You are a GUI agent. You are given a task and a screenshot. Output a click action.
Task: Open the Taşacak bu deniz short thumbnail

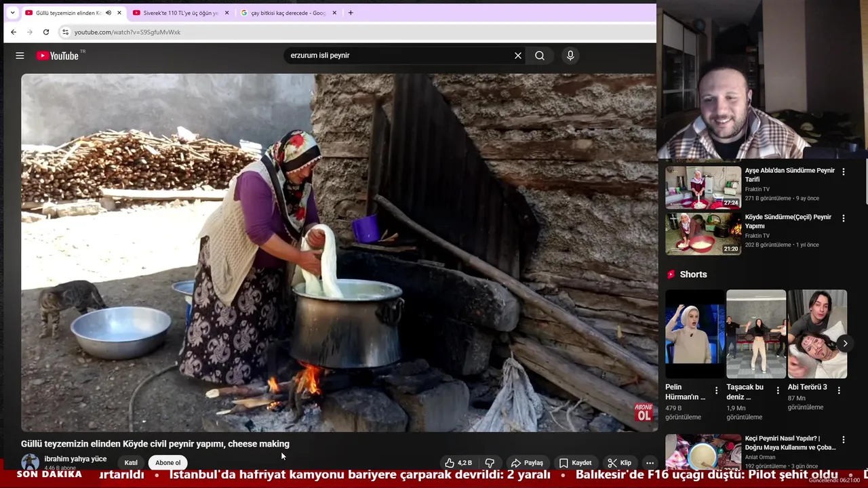tap(756, 334)
